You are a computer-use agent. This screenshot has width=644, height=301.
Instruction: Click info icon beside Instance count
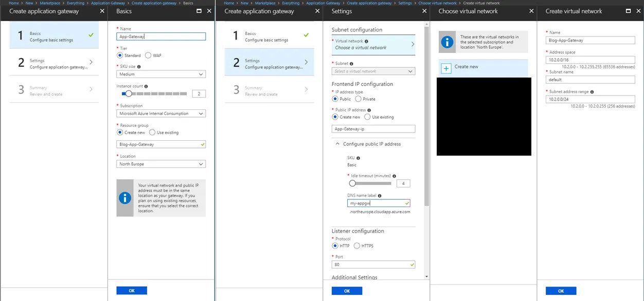(147, 86)
